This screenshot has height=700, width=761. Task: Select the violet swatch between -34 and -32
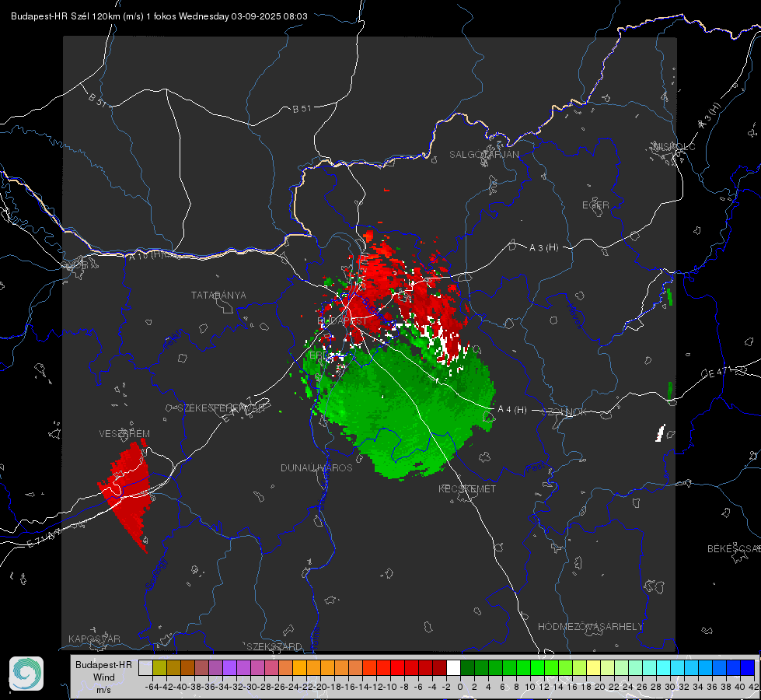tap(229, 668)
